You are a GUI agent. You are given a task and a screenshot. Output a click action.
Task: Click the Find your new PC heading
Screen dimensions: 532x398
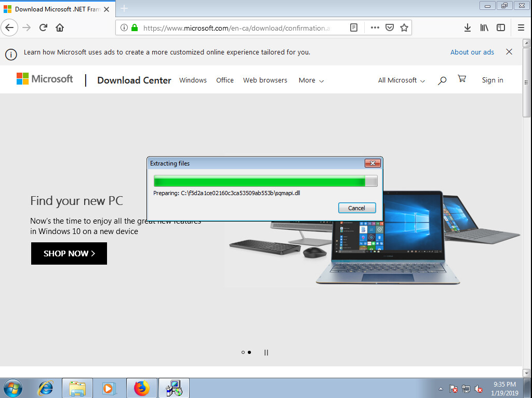(77, 201)
